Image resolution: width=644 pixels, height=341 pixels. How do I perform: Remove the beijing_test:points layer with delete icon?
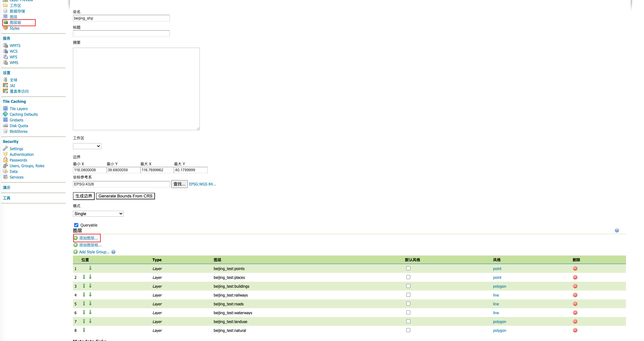pyautogui.click(x=575, y=268)
